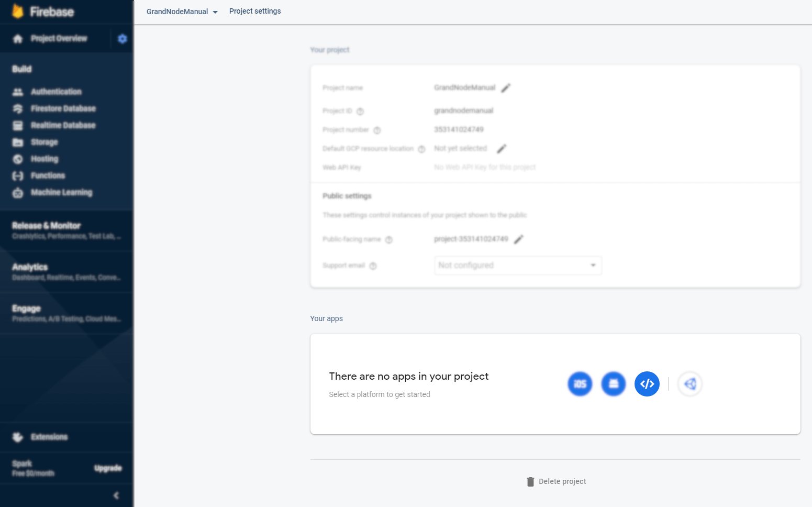Open Authentication in the sidebar
Viewport: 812px width, 507px height.
click(x=56, y=92)
